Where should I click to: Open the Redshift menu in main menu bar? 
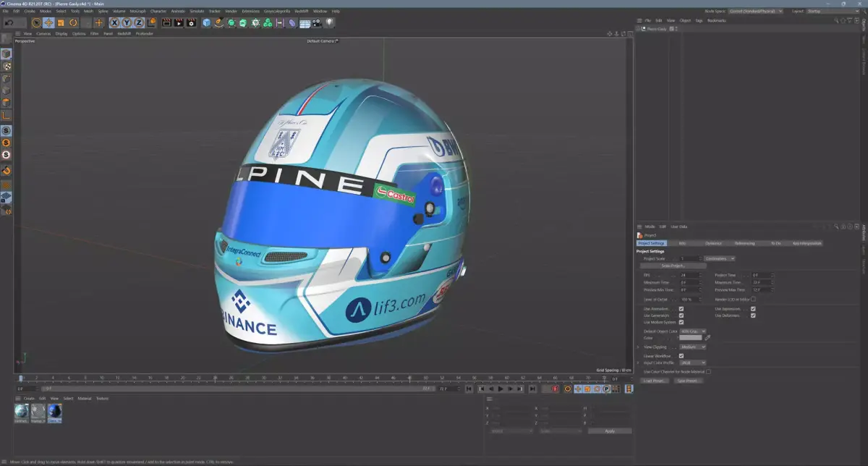302,12
